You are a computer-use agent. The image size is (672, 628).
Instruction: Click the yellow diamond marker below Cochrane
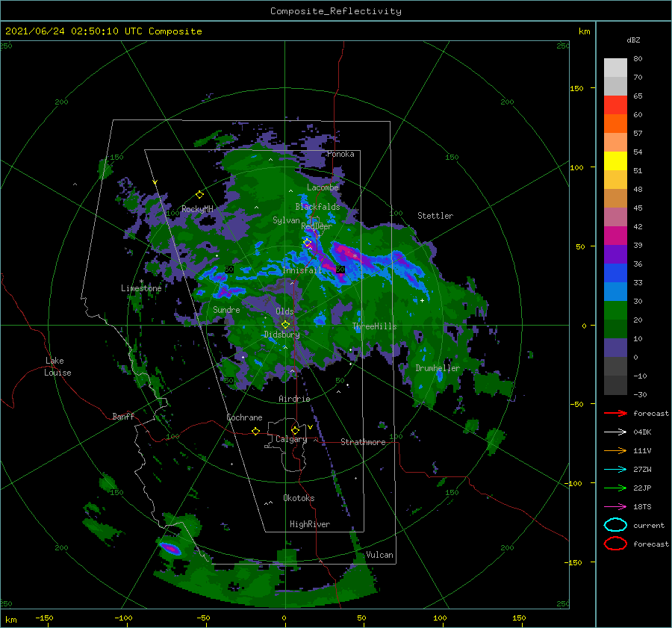255,431
